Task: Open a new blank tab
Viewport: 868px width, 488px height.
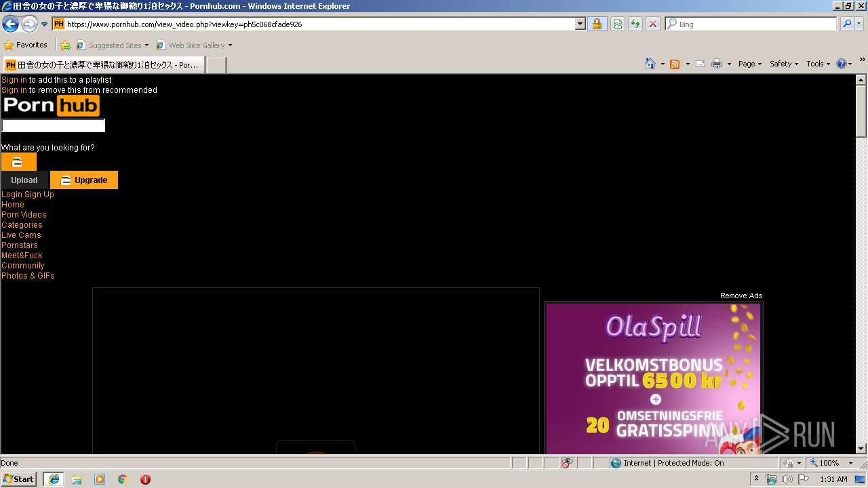Action: (216, 65)
